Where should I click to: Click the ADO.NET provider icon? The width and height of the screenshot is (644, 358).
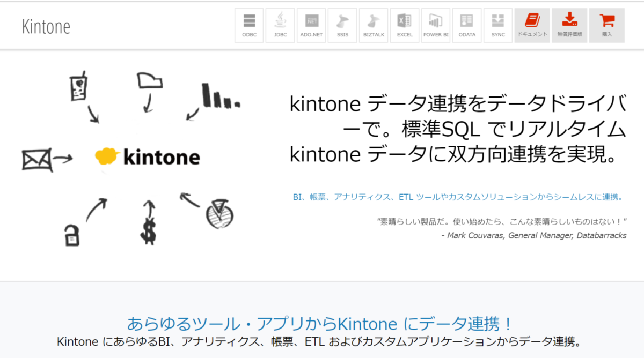click(311, 25)
